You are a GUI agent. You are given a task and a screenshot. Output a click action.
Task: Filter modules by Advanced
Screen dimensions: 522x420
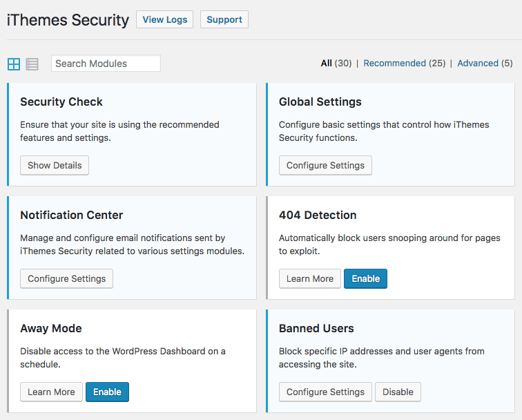click(478, 63)
